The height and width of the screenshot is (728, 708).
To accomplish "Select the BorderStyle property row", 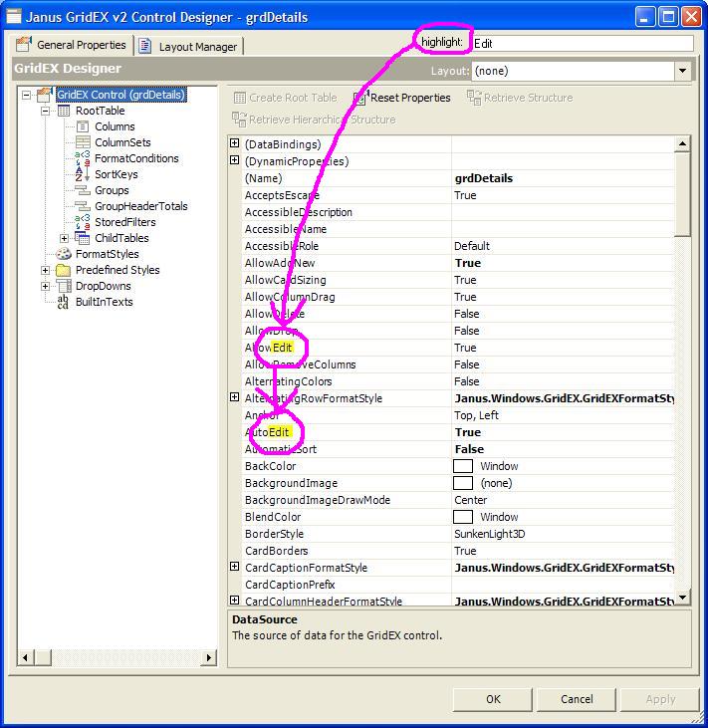I will click(458, 534).
